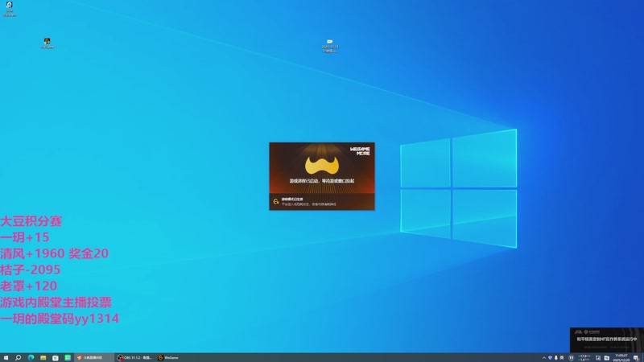Click the game center status text in splash
The height and width of the screenshot is (362, 644).
(308, 202)
